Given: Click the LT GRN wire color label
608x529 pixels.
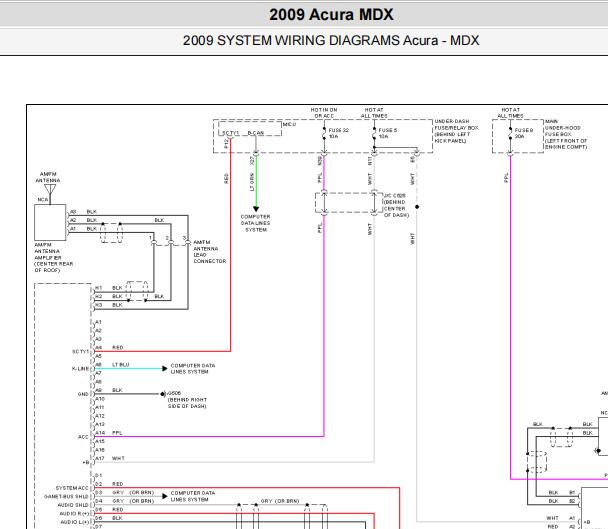Looking at the screenshot, I should point(252,182).
